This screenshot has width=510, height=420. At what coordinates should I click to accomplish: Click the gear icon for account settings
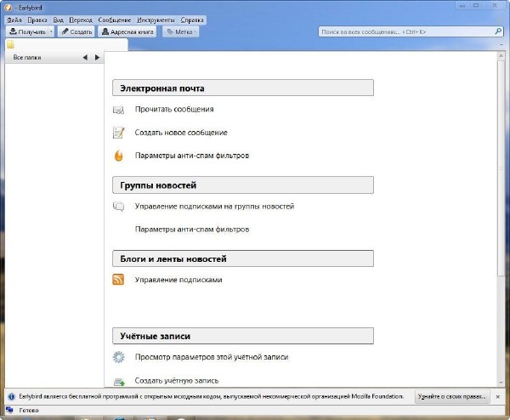[x=119, y=357]
